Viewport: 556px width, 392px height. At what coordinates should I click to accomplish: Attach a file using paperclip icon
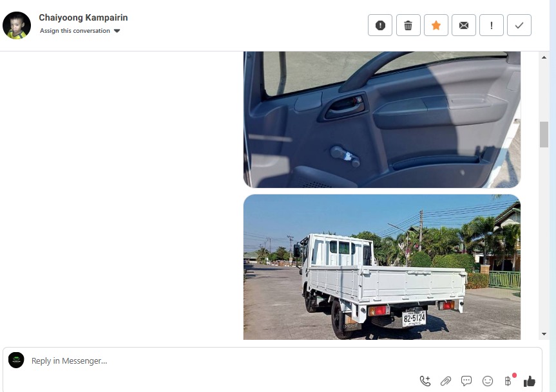click(x=445, y=381)
